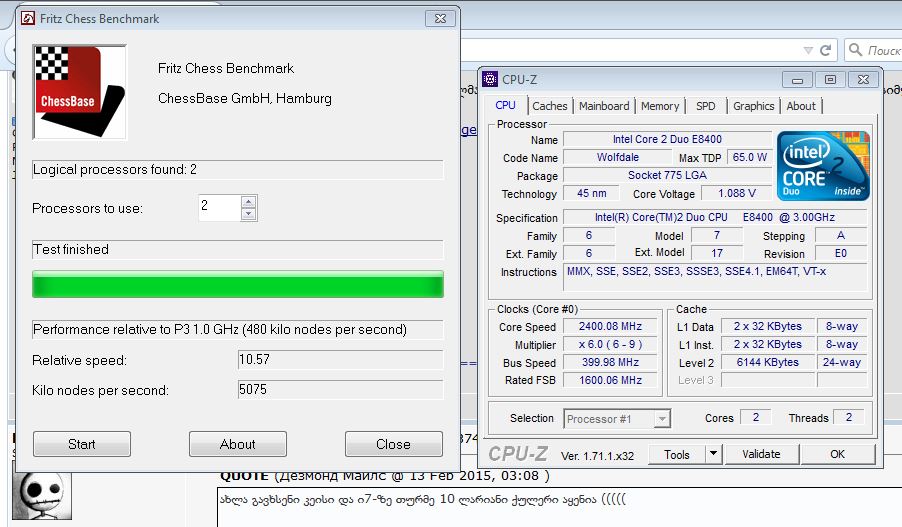
Task: Click the Instructions field MMX, SSE list
Action: [714, 277]
